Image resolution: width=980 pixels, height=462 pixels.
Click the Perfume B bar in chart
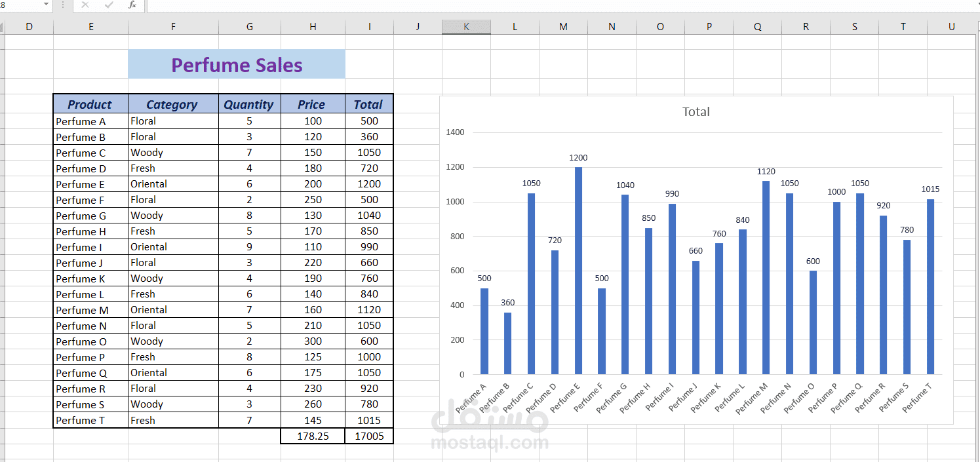point(507,343)
